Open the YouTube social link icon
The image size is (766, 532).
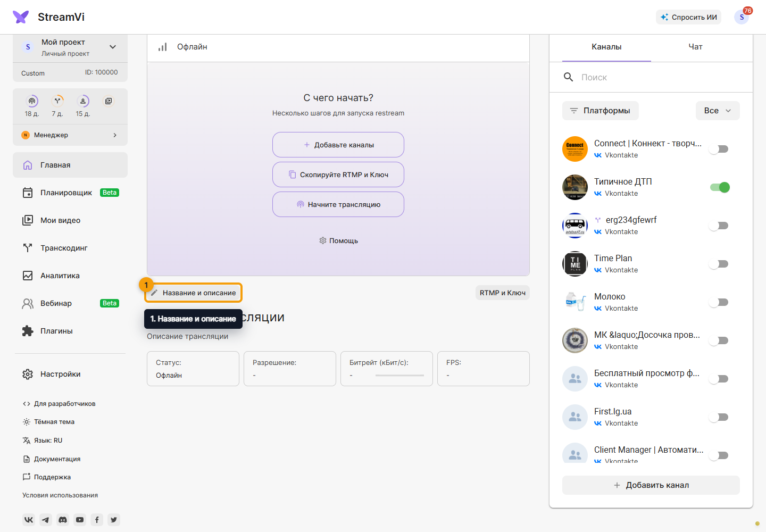point(80,520)
